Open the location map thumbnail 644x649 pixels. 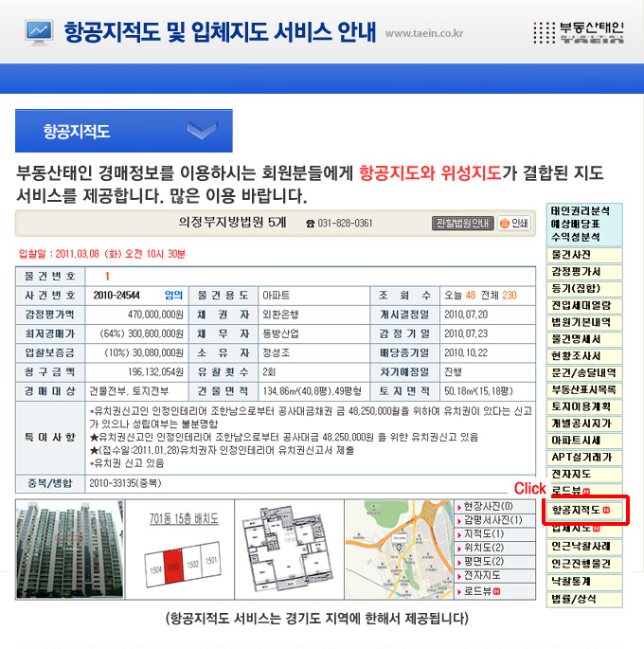point(396,550)
